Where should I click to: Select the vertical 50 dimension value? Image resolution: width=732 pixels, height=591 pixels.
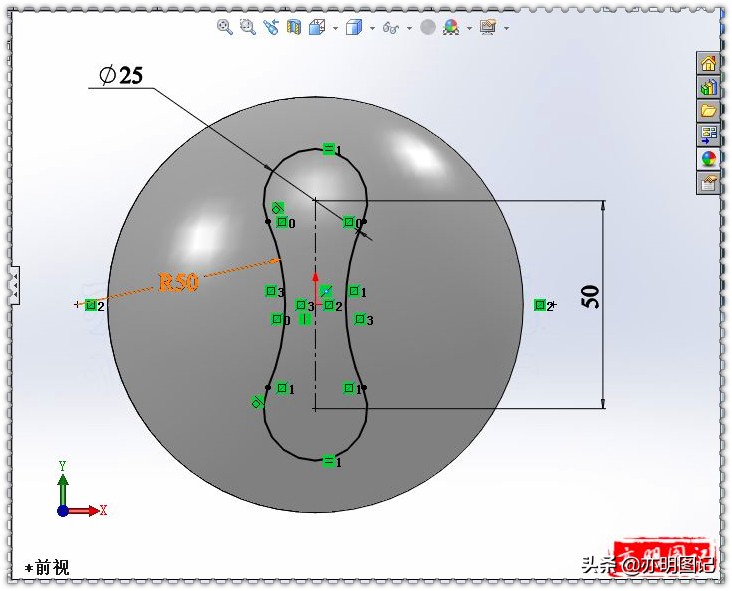tap(591, 297)
